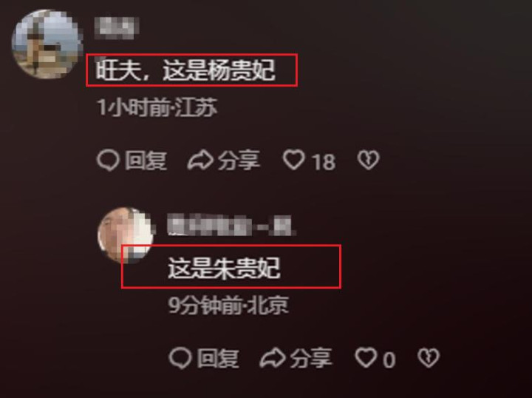The width and height of the screenshot is (532, 398).
Task: Click the timestamp 9分钟前·北京
Action: point(228,306)
